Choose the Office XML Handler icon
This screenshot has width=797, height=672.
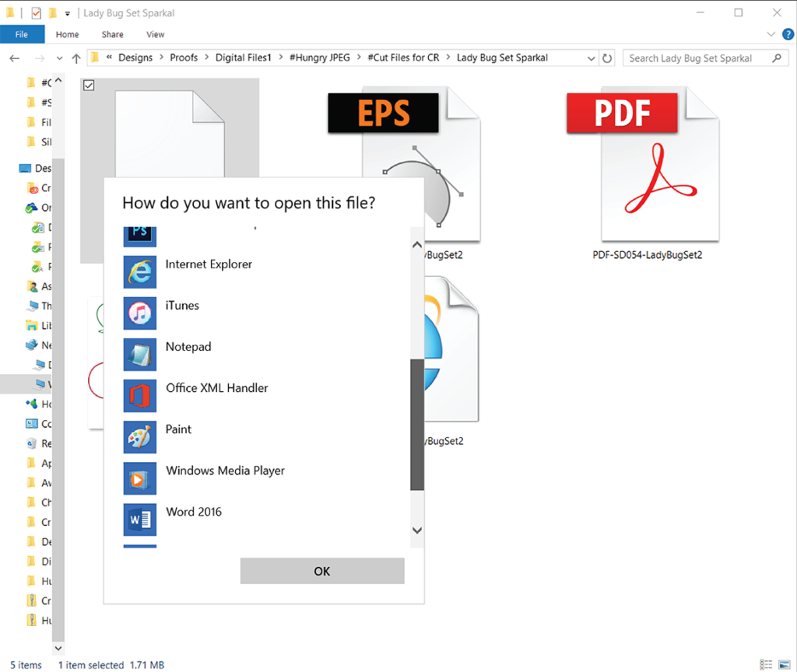click(x=140, y=396)
